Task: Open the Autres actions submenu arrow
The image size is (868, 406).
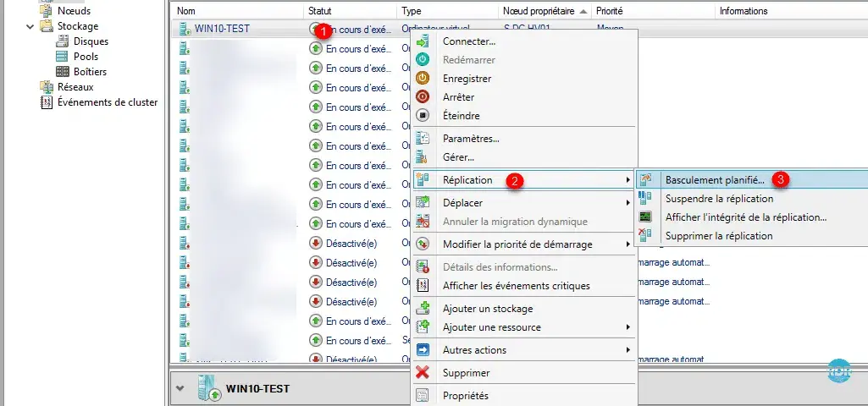Action: (x=628, y=350)
